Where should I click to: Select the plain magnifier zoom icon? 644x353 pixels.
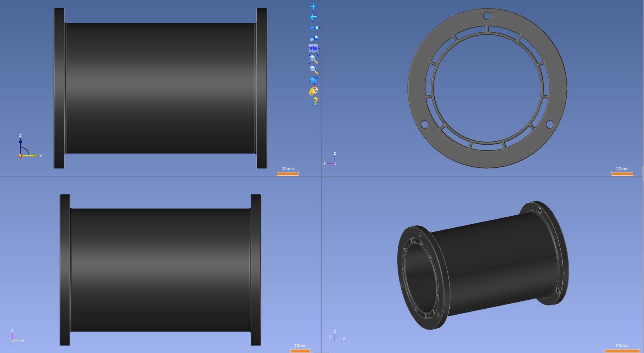point(313,70)
